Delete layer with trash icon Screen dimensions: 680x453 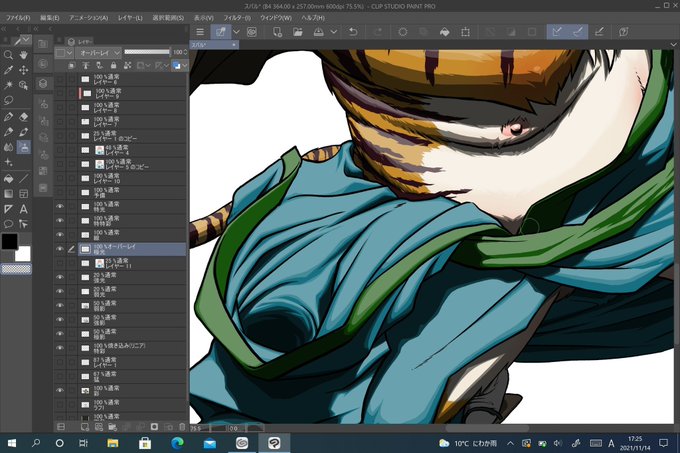(182, 427)
